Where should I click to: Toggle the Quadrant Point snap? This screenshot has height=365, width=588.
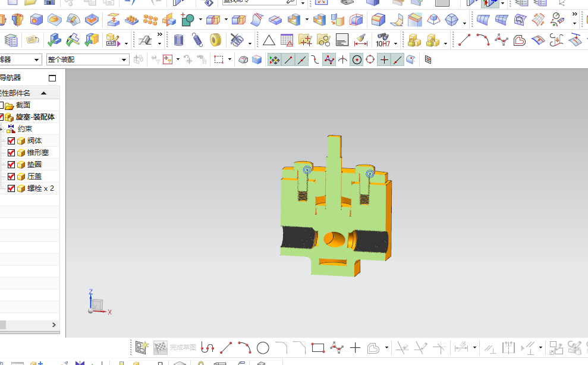pos(370,59)
